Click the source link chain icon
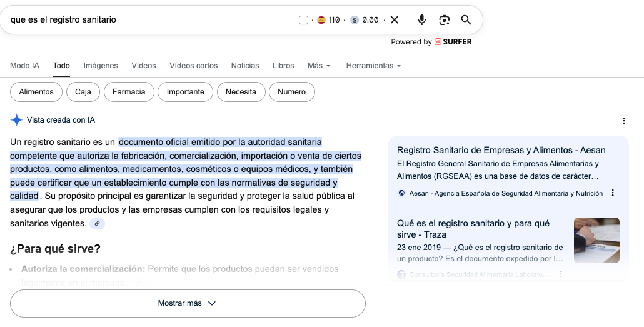The width and height of the screenshot is (644, 327). 97,224
